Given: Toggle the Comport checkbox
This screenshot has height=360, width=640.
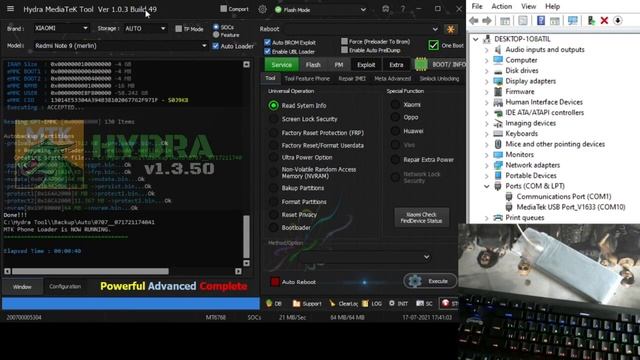Looking at the screenshot, I should [224, 9].
